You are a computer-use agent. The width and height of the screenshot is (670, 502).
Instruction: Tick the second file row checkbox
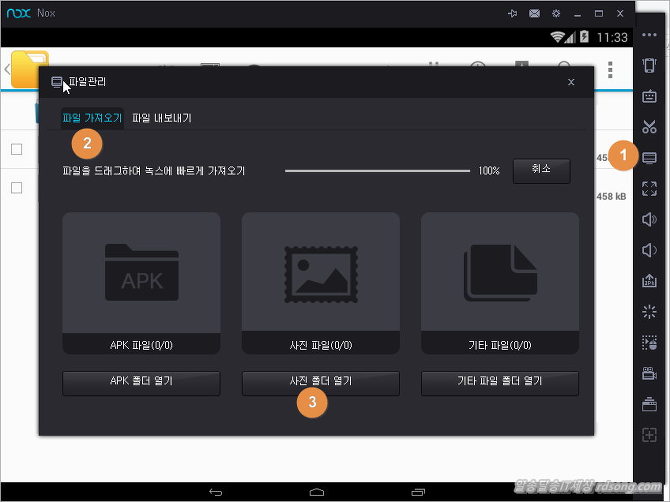pos(17,188)
